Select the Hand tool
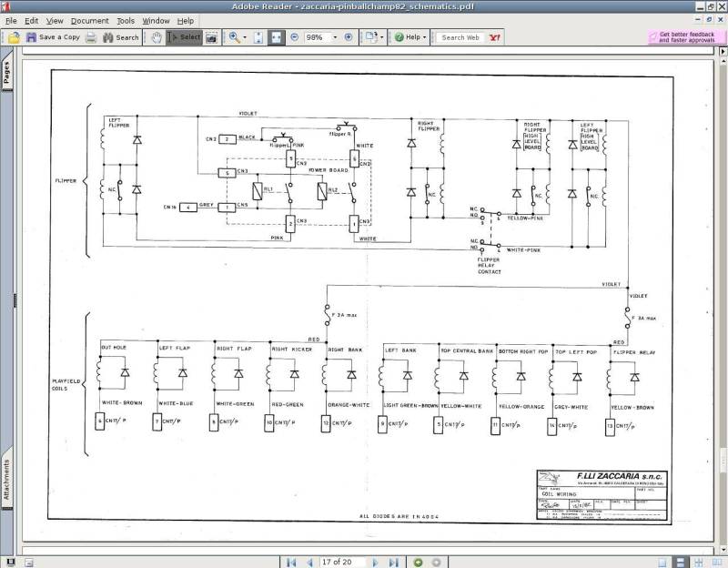Viewport: 728px width, 568px height. (156, 37)
